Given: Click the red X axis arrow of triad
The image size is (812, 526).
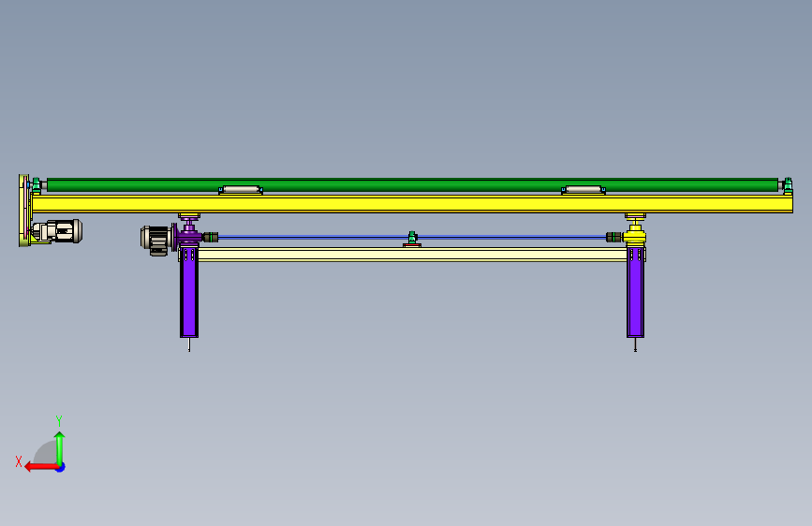Looking at the screenshot, I should pyautogui.click(x=41, y=467).
